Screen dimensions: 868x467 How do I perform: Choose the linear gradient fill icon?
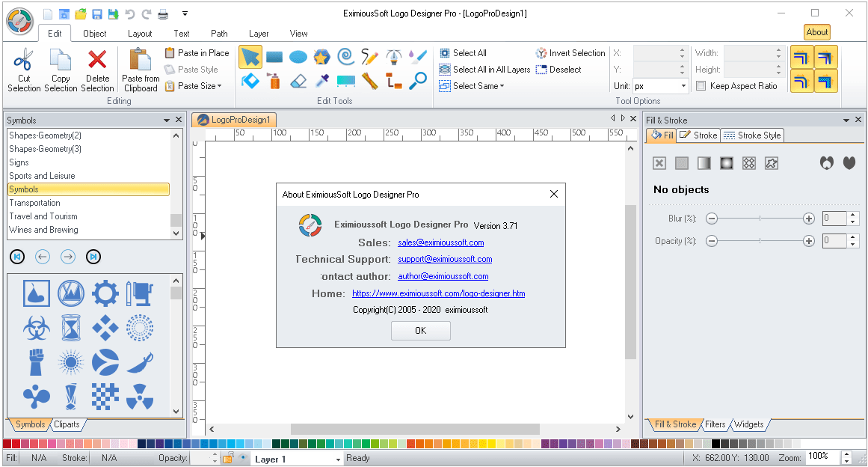point(704,163)
